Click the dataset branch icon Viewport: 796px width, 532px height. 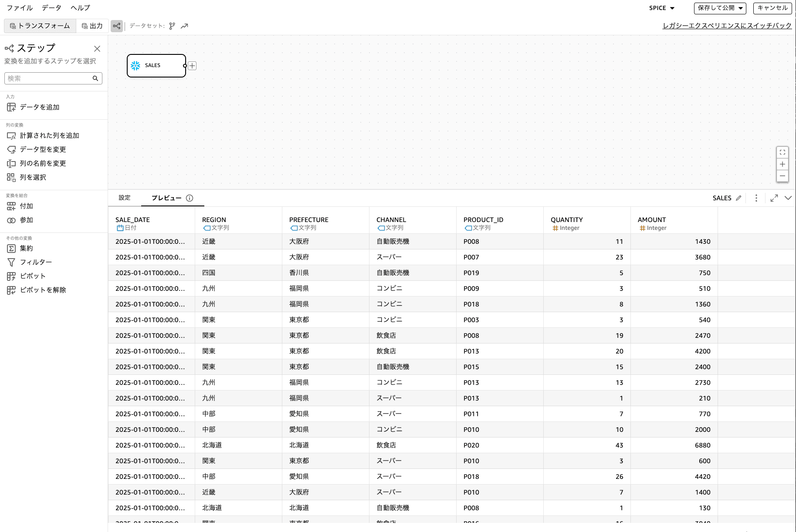(x=172, y=26)
